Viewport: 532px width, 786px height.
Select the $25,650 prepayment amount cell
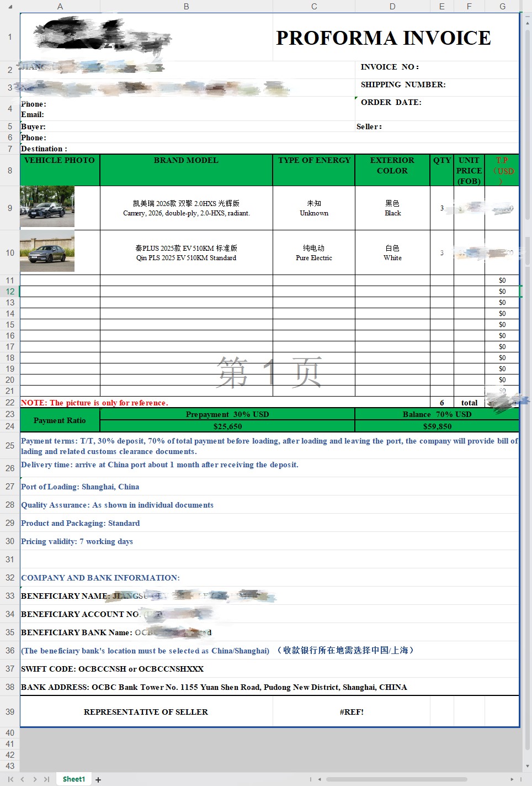227,426
